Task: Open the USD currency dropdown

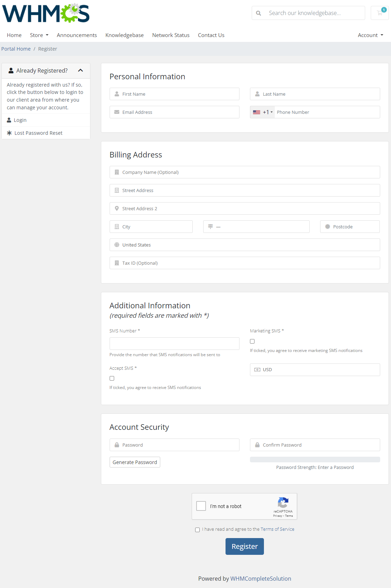Action: tap(315, 370)
